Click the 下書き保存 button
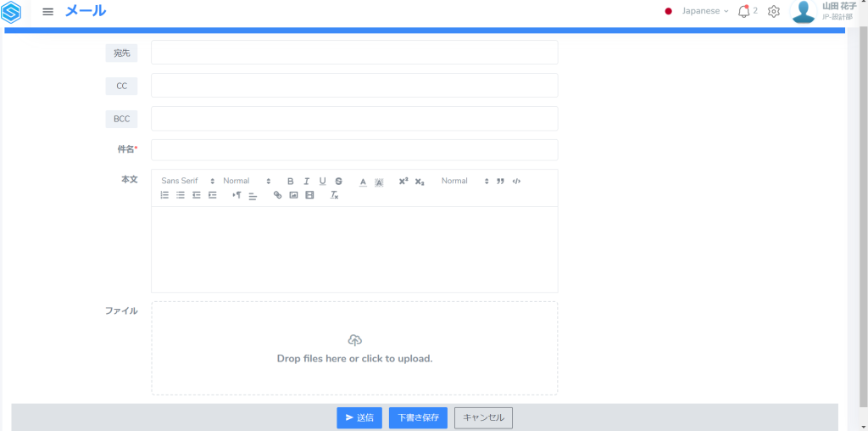 tap(418, 417)
